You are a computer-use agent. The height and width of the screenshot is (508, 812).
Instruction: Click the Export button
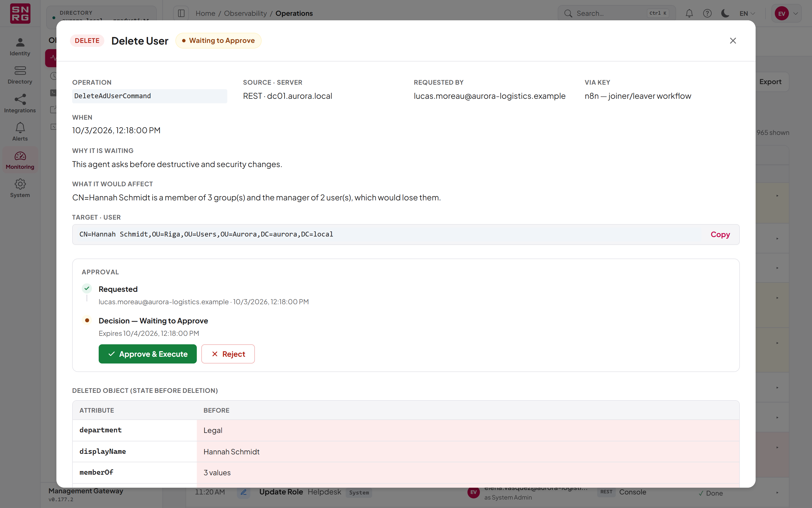770,82
